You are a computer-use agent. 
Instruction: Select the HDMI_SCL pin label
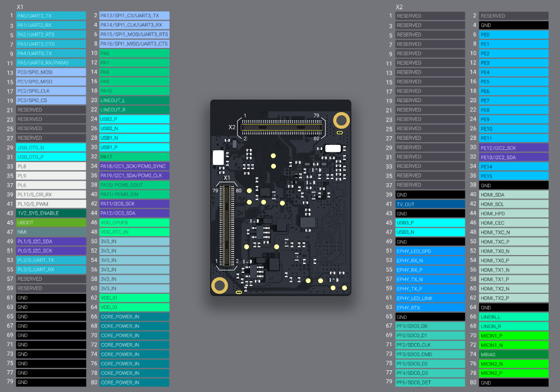[x=514, y=204]
